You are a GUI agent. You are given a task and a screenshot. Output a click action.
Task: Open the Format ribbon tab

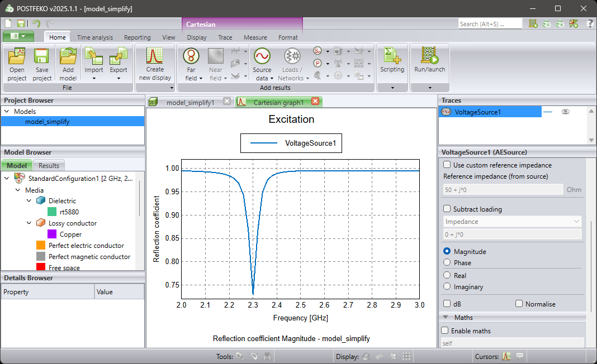[x=288, y=37]
